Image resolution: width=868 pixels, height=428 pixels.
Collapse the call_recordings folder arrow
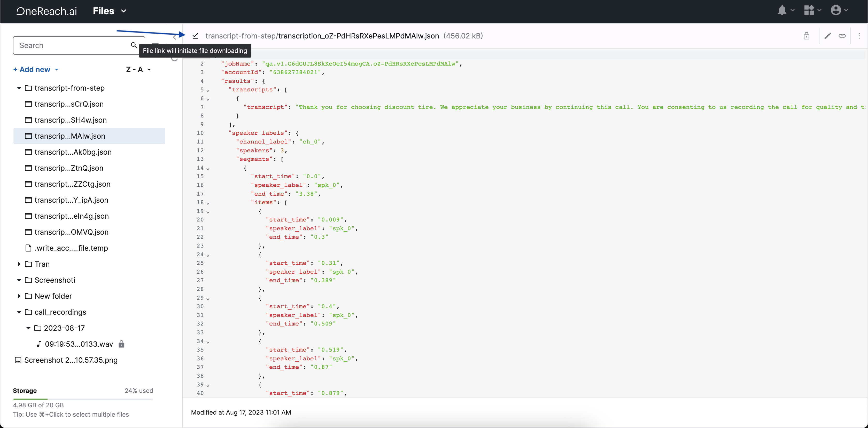[x=19, y=312]
